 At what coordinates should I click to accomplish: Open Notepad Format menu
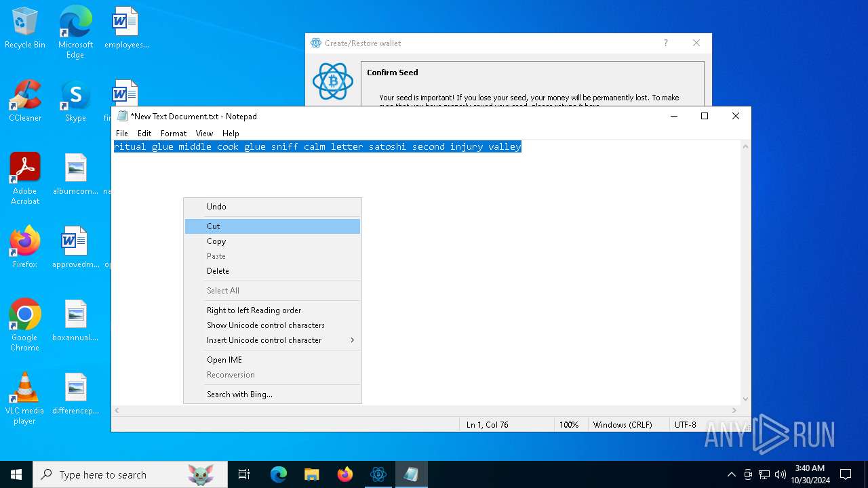(x=174, y=134)
